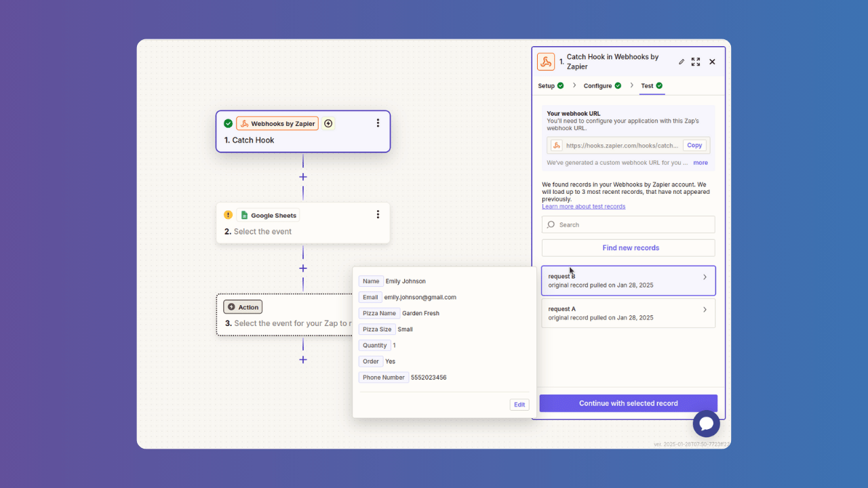Add step below the Action step
Image resolution: width=868 pixels, height=488 pixels.
point(303,360)
